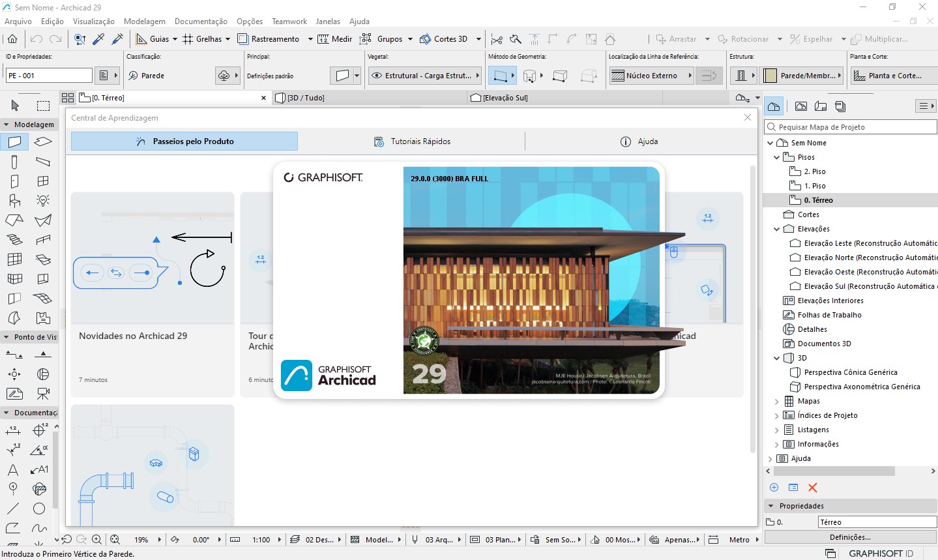
Task: Open the Cortes 3D tool
Action: pos(444,38)
